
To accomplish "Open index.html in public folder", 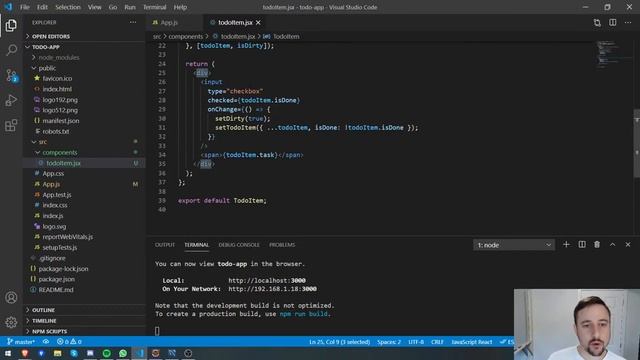I will point(57,89).
